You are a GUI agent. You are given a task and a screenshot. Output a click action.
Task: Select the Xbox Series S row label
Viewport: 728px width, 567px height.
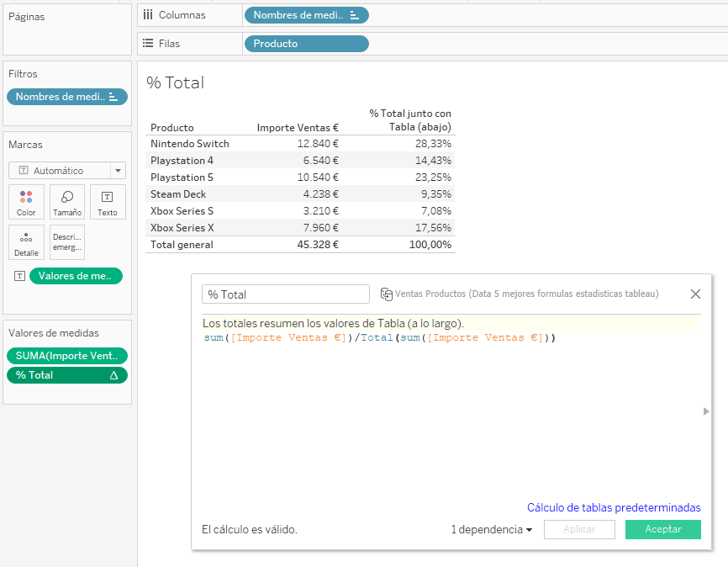[182, 211]
